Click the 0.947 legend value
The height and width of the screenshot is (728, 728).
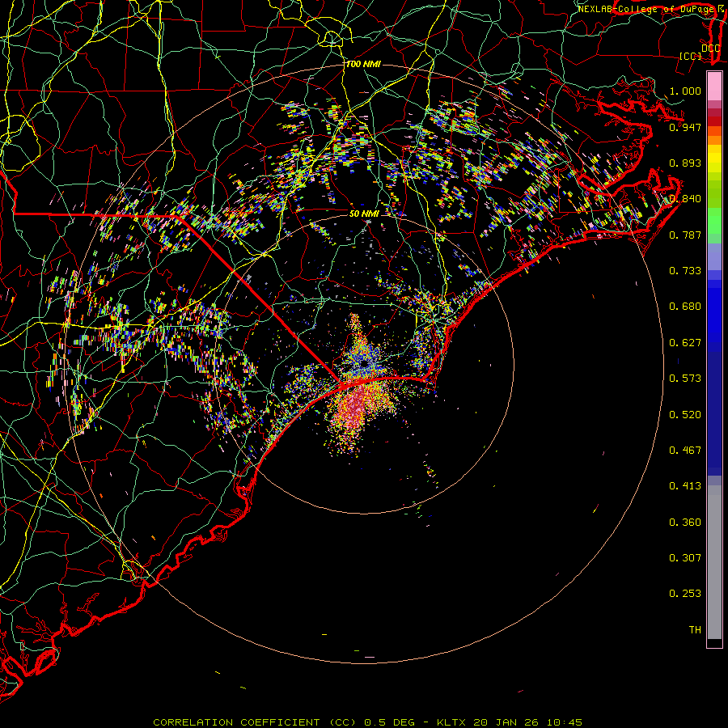tap(685, 127)
